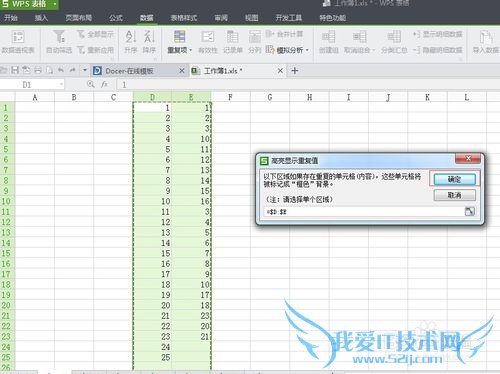This screenshot has width=500, height=374.
Task: Click Hide Detail (隐藏明细数据) icon
Action: [416, 50]
